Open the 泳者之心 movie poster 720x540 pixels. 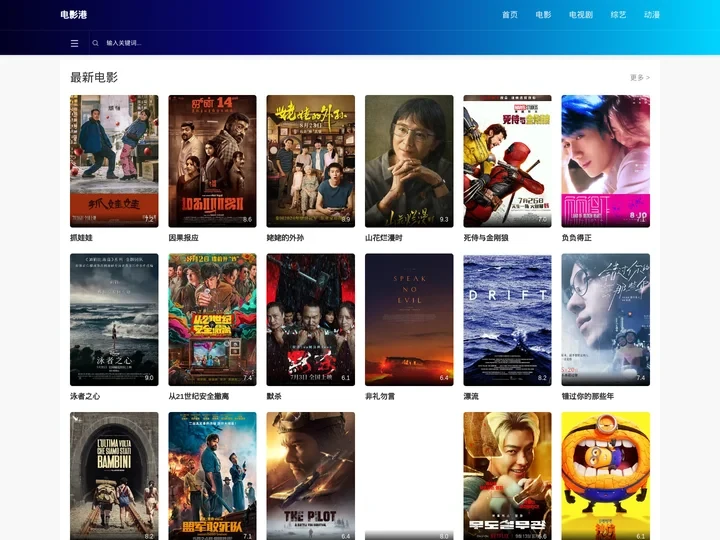point(114,320)
